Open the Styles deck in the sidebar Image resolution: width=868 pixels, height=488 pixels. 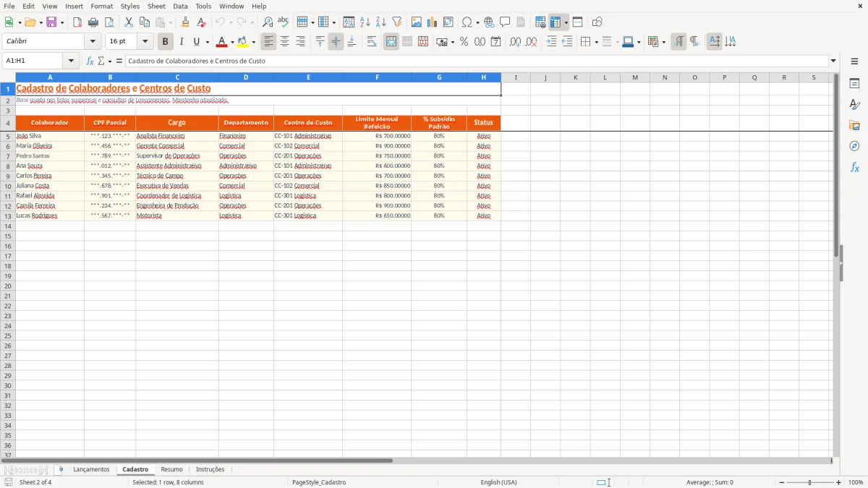854,104
